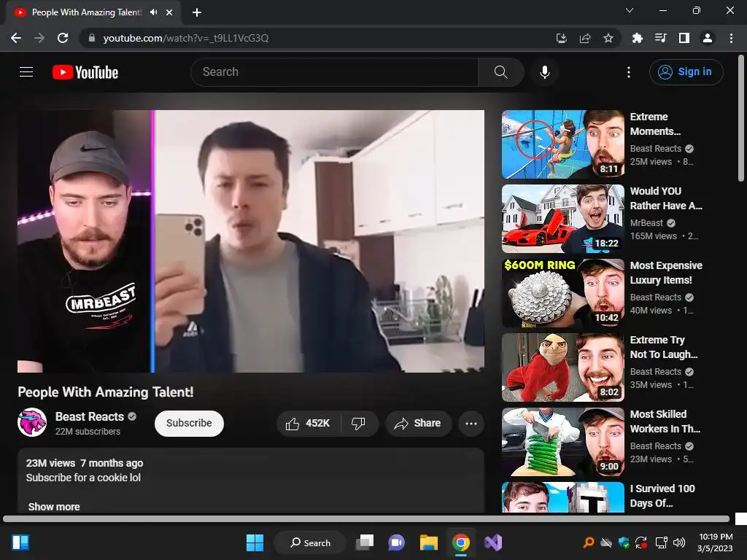The image size is (747, 560).
Task: Open Chrome three-dot menu
Action: 731,38
